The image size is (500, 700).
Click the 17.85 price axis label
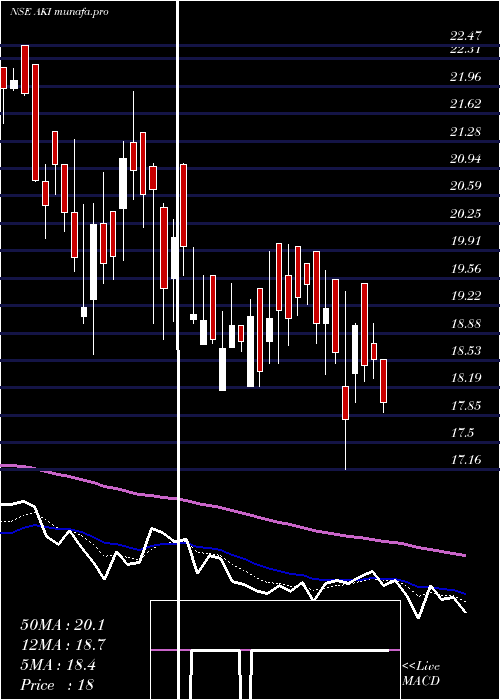(x=466, y=406)
